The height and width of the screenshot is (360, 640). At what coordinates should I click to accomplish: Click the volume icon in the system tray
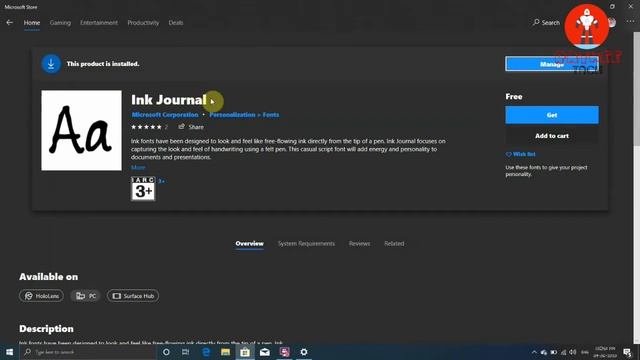click(573, 352)
